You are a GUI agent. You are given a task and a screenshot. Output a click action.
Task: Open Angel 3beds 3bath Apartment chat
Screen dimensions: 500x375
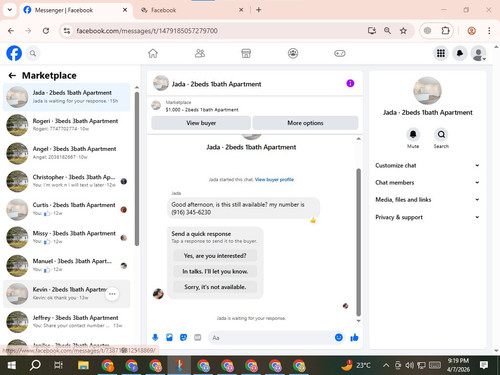pyautogui.click(x=67, y=153)
